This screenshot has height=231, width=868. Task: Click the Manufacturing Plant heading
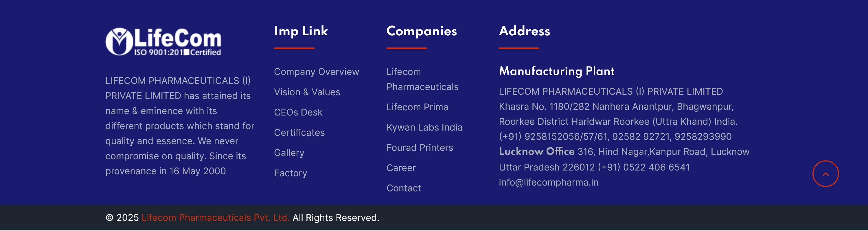tap(557, 71)
